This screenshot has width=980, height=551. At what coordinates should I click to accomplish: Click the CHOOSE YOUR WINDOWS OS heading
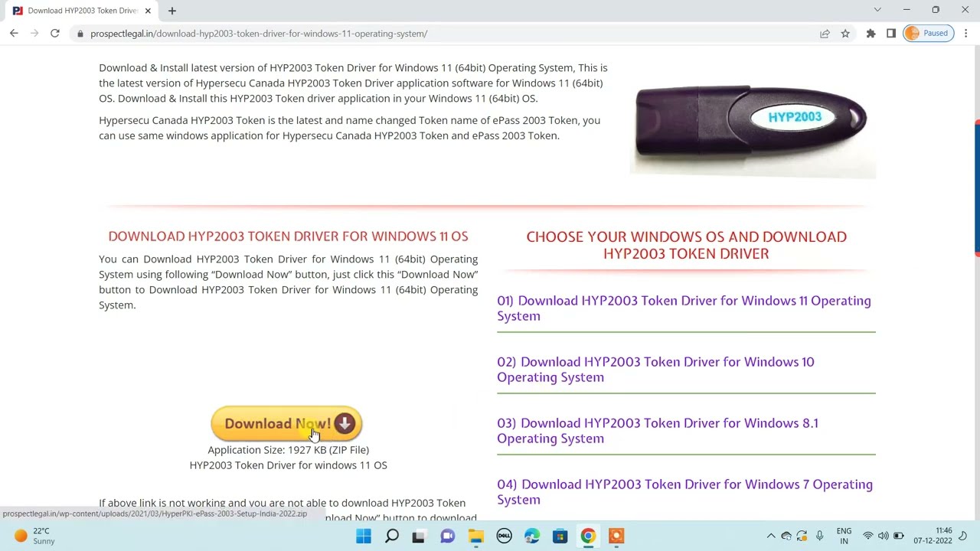pos(686,245)
